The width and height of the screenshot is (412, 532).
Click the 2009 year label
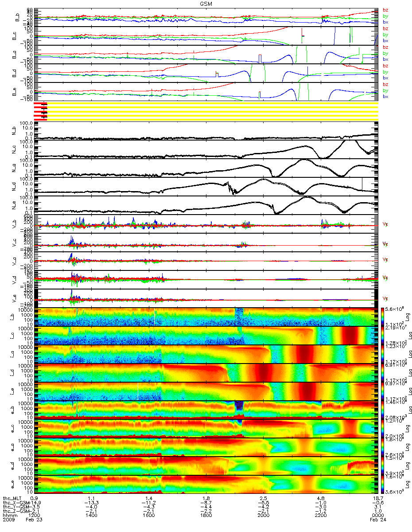tap(9, 520)
